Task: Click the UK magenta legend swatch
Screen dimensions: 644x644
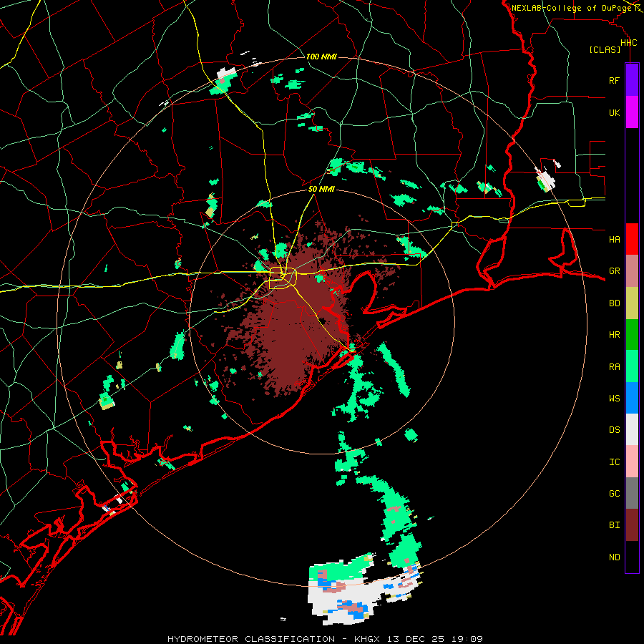Action: 632,112
